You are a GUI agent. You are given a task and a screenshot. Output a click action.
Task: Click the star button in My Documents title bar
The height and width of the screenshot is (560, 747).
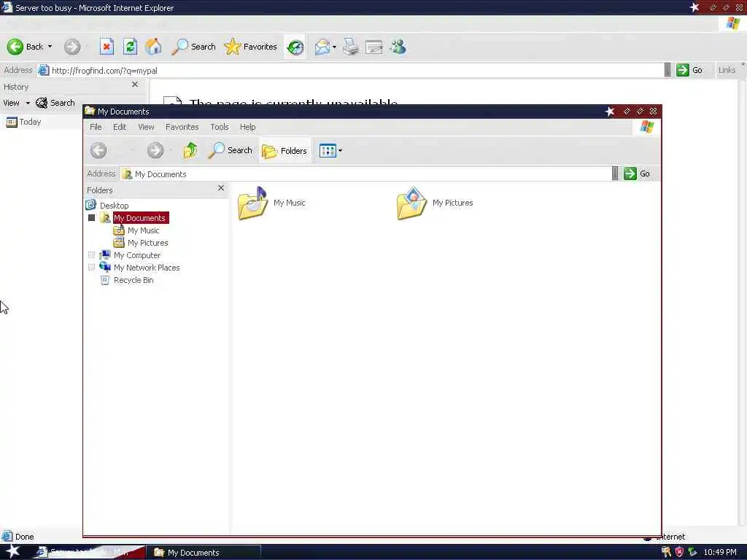point(610,112)
